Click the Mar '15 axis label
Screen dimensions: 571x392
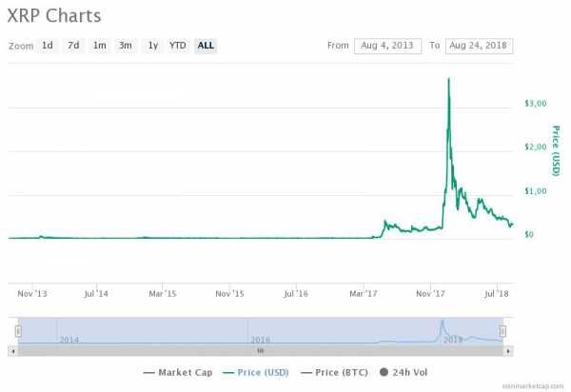[x=163, y=294]
